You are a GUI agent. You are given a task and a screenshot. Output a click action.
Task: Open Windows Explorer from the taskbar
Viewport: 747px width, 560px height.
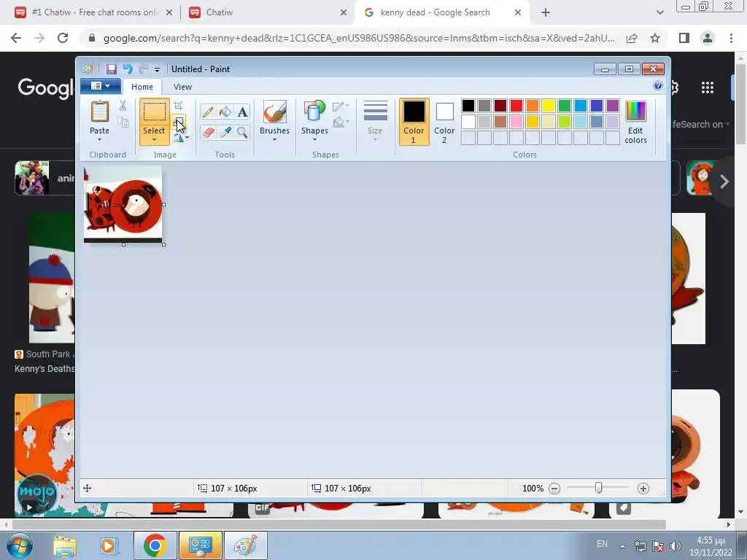point(65,545)
